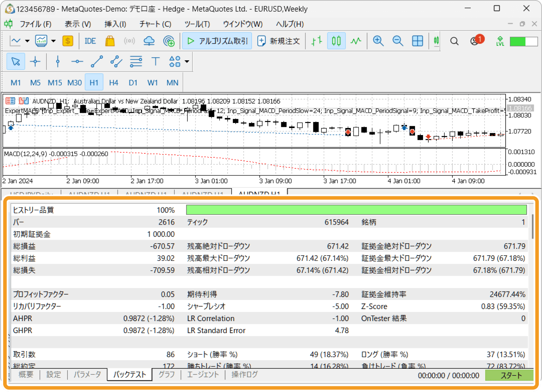Toggle algorithmic trading (アルゴリズム取引)
The image size is (542, 392).
pyautogui.click(x=217, y=41)
